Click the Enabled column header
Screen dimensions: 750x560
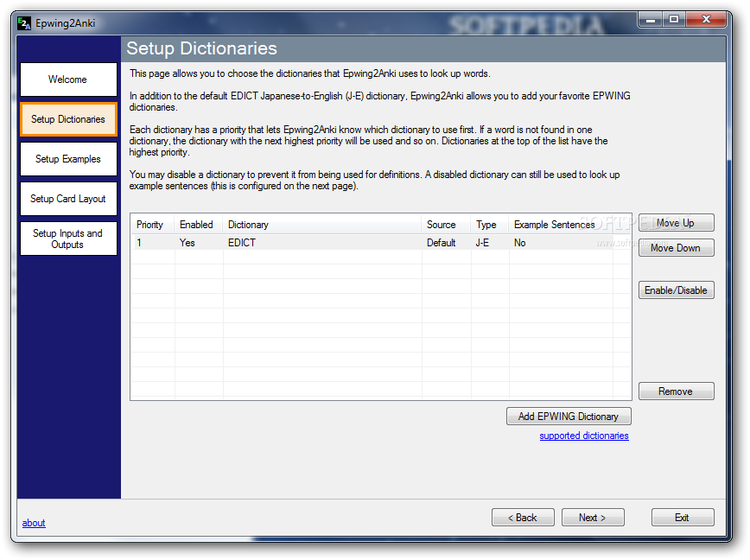point(199,225)
